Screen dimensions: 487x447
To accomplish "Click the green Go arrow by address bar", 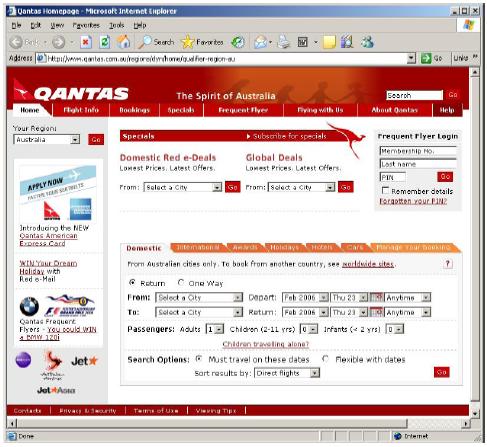I will (x=426, y=58).
